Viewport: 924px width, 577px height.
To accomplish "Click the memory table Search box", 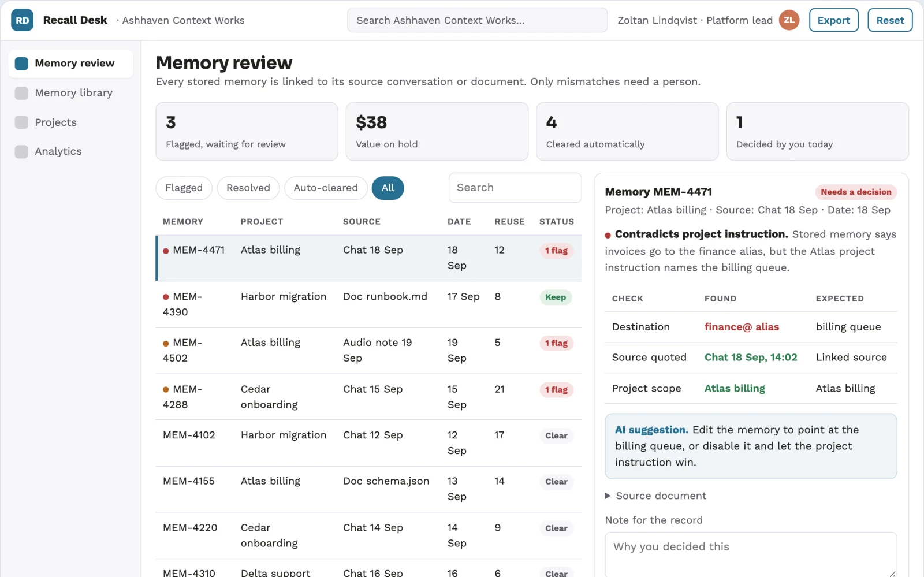I will coord(515,188).
